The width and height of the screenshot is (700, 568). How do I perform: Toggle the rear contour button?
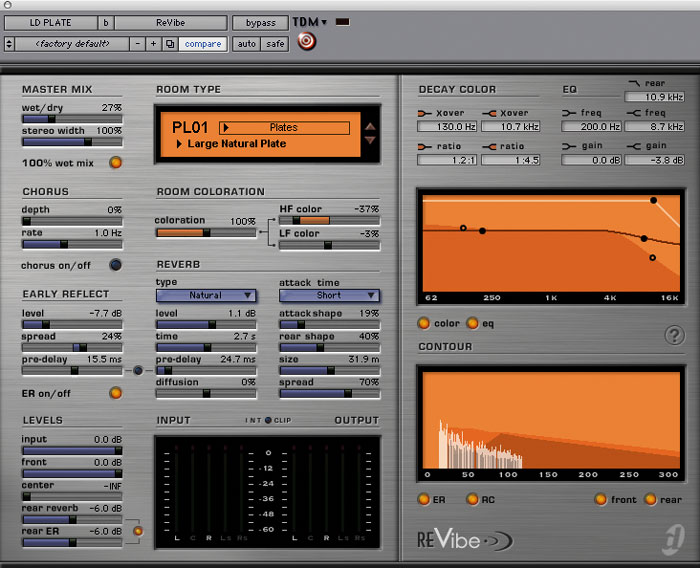click(650, 499)
